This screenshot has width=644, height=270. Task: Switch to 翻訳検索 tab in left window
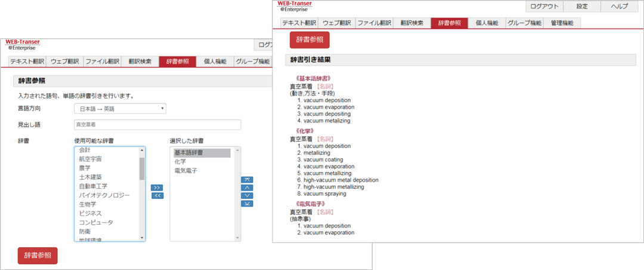[140, 62]
